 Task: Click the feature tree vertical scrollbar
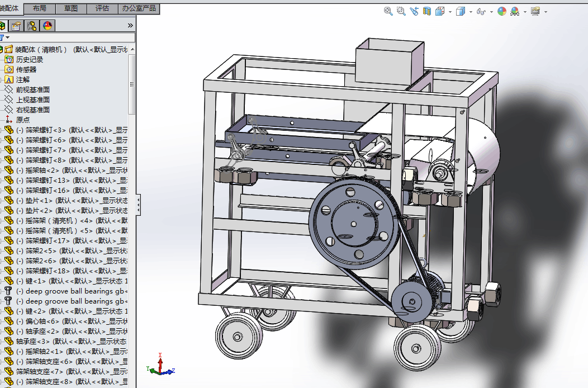point(132,84)
